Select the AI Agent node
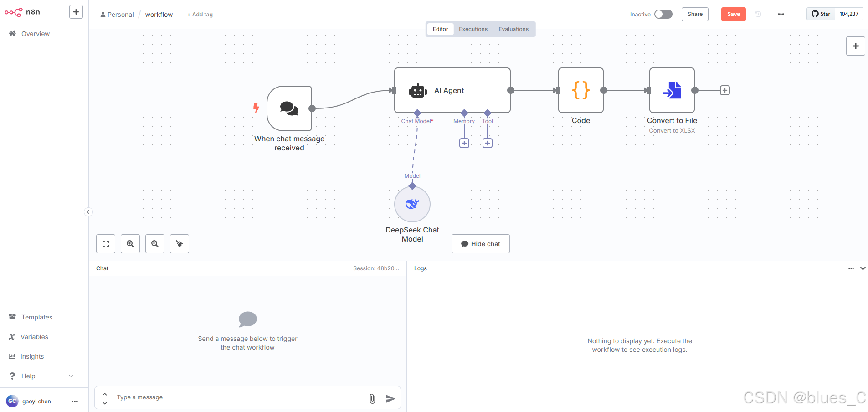The width and height of the screenshot is (868, 412). (x=452, y=90)
